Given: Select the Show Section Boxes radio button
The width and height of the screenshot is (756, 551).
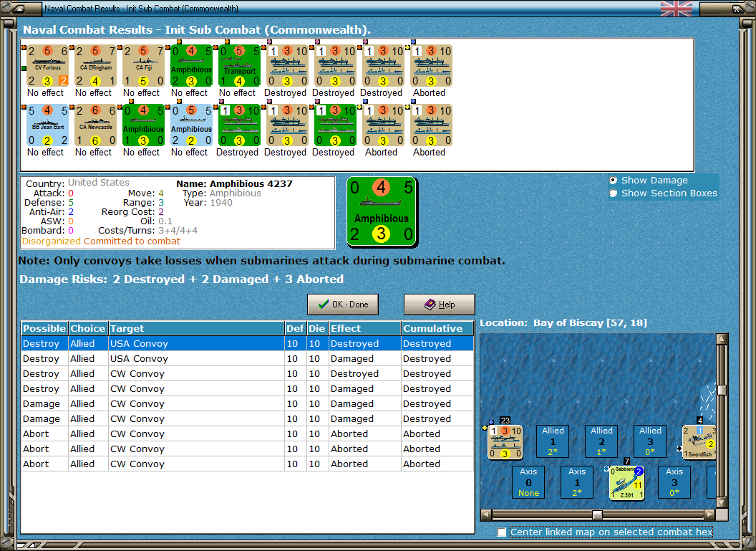Looking at the screenshot, I should coord(613,193).
